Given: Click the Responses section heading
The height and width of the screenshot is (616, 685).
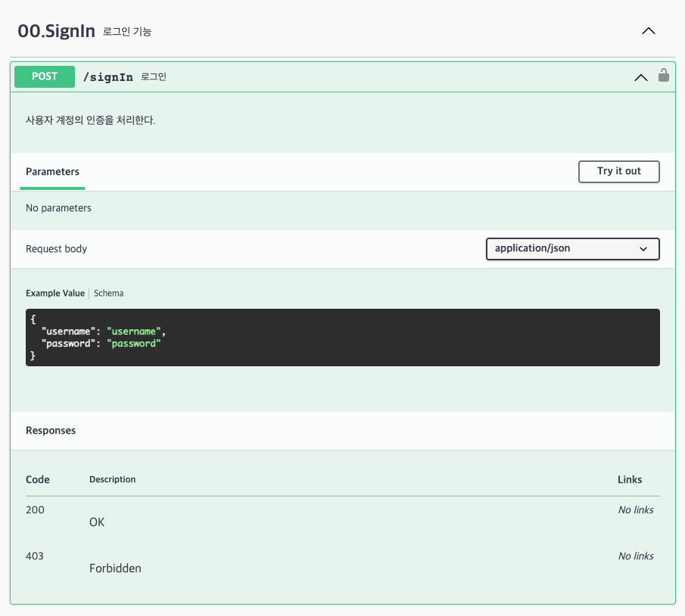Looking at the screenshot, I should [51, 431].
